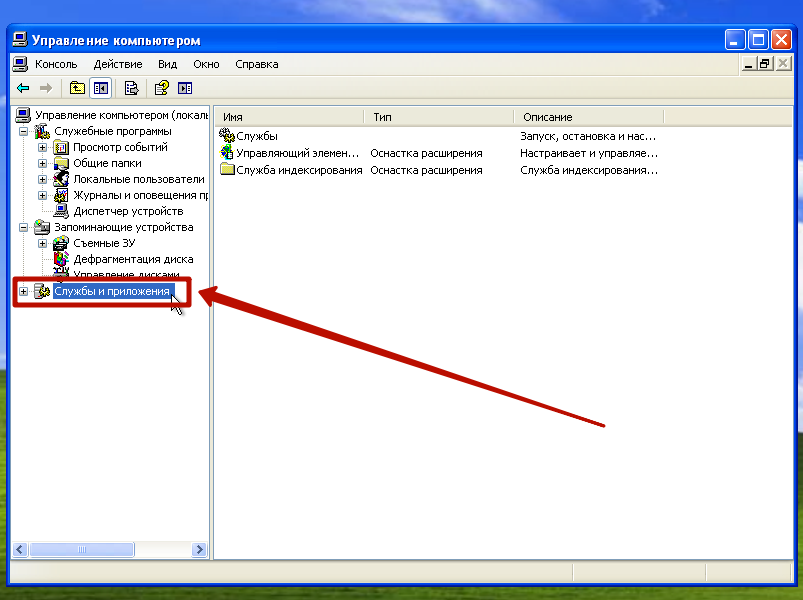Select Диспетчер устройств in the tree

[x=127, y=211]
